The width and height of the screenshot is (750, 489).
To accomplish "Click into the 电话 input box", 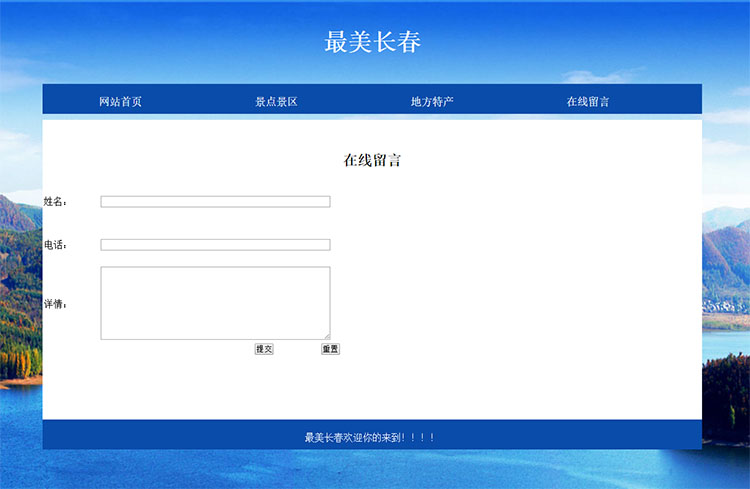I will coord(215,245).
